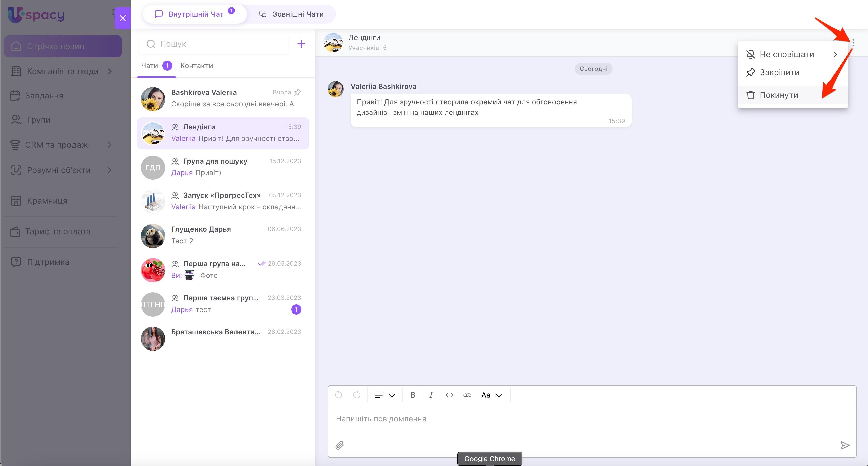
Task: Choose Закріпити in the chat menu
Action: click(779, 72)
